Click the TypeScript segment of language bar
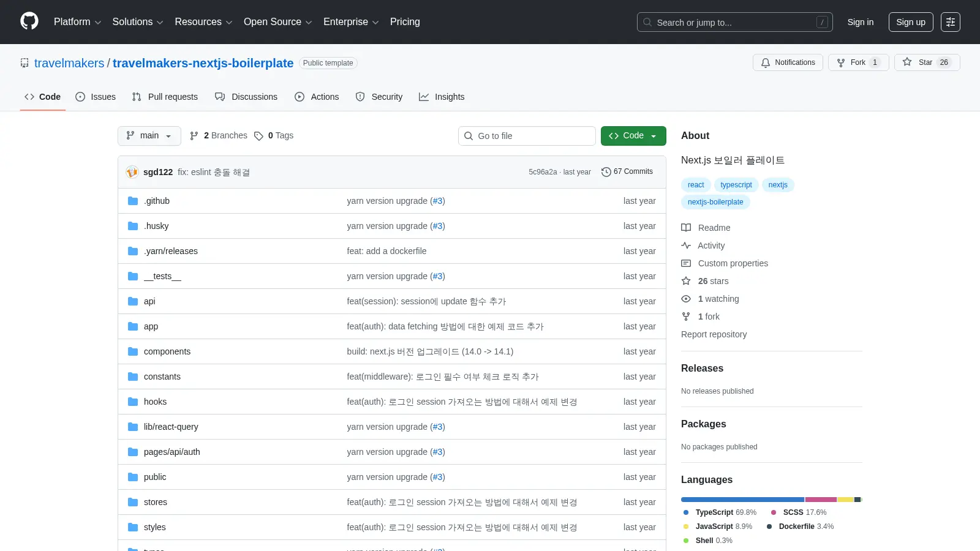This screenshot has width=980, height=551. [x=742, y=500]
